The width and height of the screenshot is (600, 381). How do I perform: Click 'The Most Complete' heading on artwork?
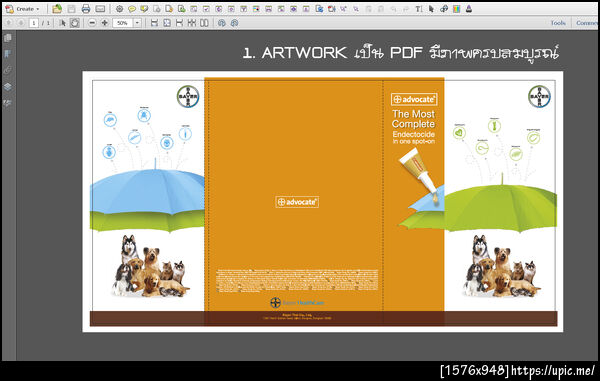pyautogui.click(x=413, y=119)
